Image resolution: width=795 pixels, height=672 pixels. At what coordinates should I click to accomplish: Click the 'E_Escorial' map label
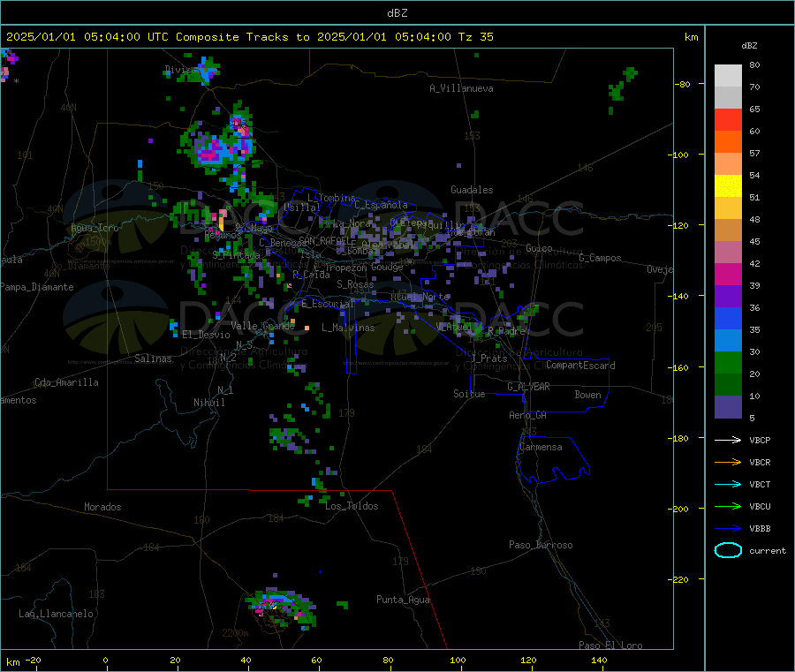point(328,304)
